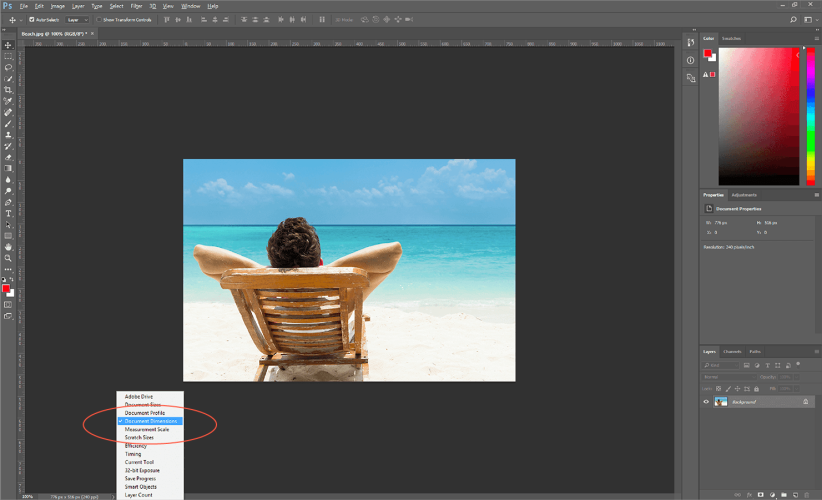Add a layer mask from Layers panel
This screenshot has height=500, width=822.
tap(760, 494)
